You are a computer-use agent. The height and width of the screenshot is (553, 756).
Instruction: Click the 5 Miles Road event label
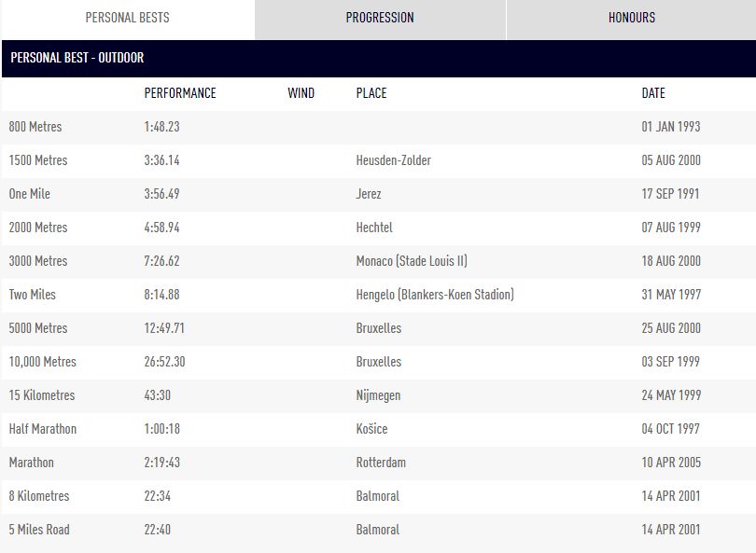point(39,530)
